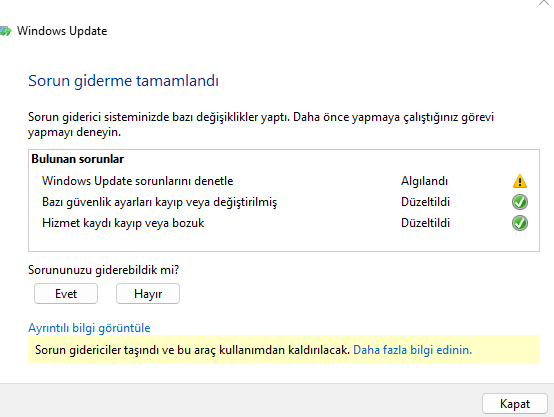
Task: Click the 'Sorununuzu giderebildik mi?' question text
Action: coord(104,270)
